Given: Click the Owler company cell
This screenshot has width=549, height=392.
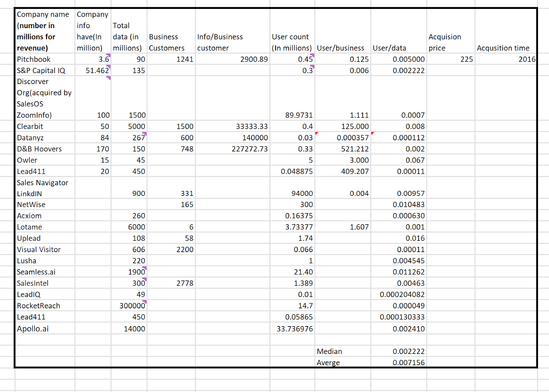Looking at the screenshot, I should click(45, 160).
